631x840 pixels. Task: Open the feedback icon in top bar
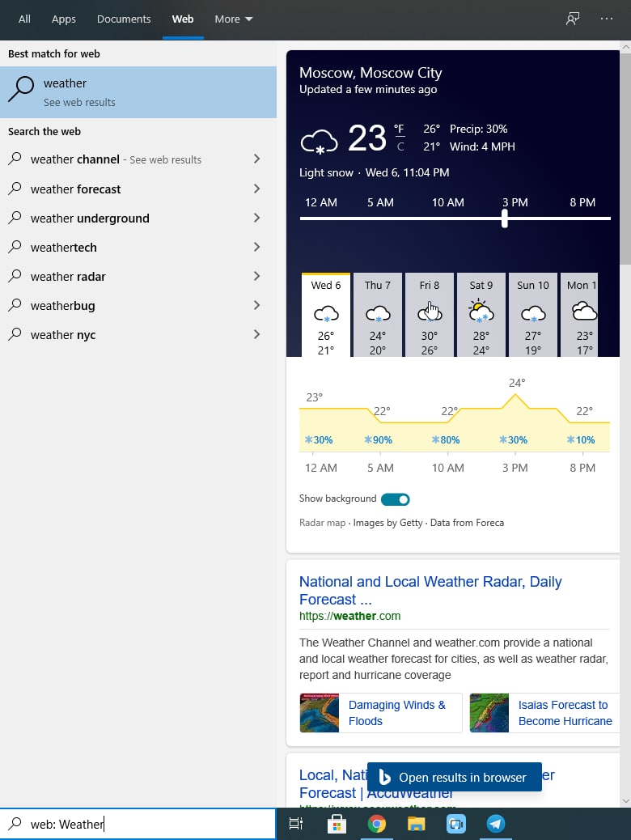(x=573, y=19)
